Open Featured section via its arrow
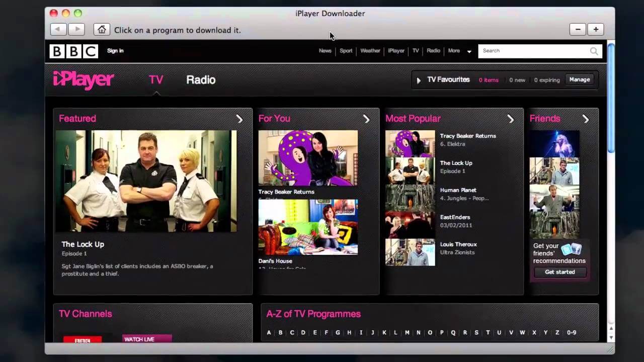644x362 pixels. (239, 119)
